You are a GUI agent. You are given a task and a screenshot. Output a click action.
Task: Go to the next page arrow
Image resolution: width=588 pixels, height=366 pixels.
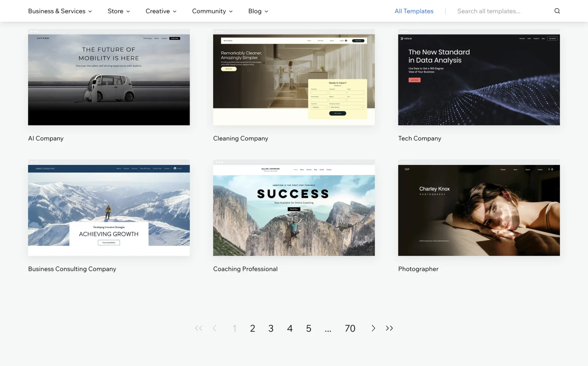[x=373, y=328]
